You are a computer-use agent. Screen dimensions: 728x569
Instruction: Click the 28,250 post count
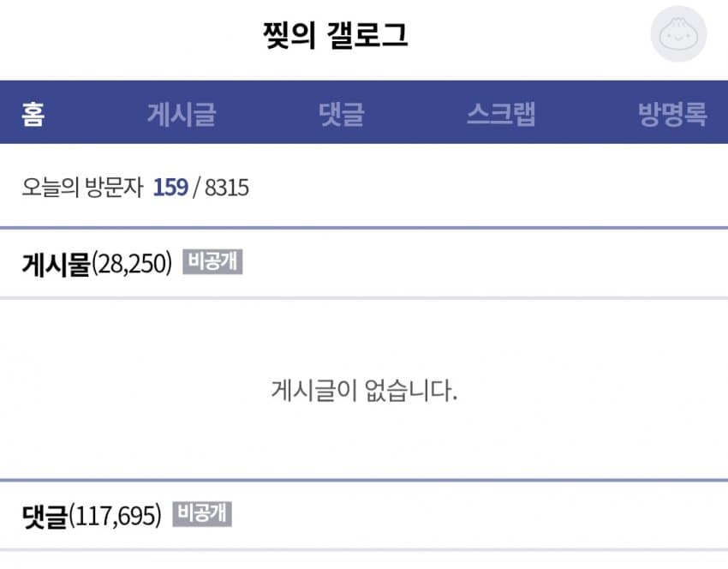coord(133,263)
